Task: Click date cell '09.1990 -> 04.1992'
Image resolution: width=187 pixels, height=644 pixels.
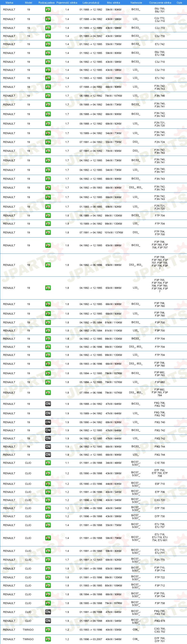Action: (91, 422)
